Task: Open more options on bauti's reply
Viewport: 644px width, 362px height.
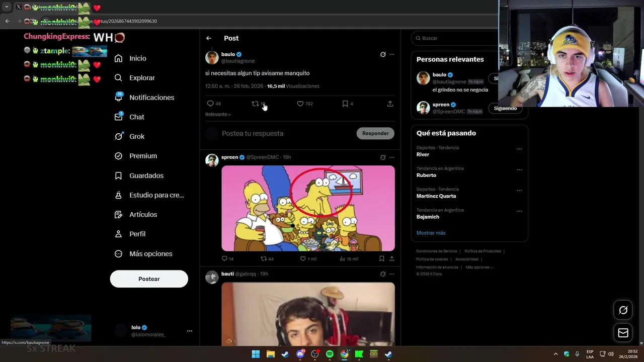Action: pyautogui.click(x=392, y=274)
